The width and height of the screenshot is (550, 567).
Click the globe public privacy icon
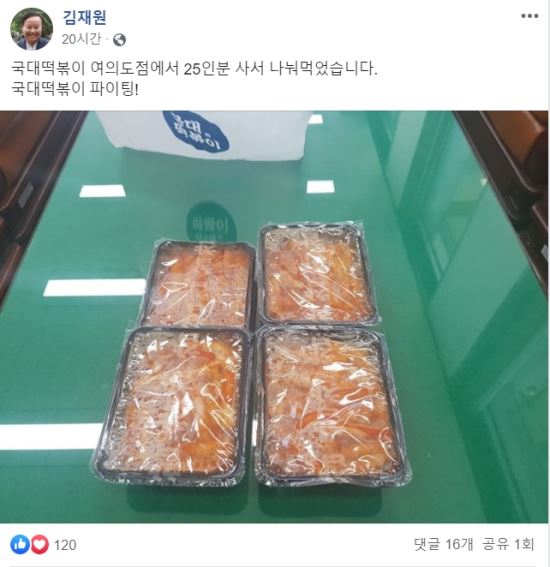tap(119, 40)
